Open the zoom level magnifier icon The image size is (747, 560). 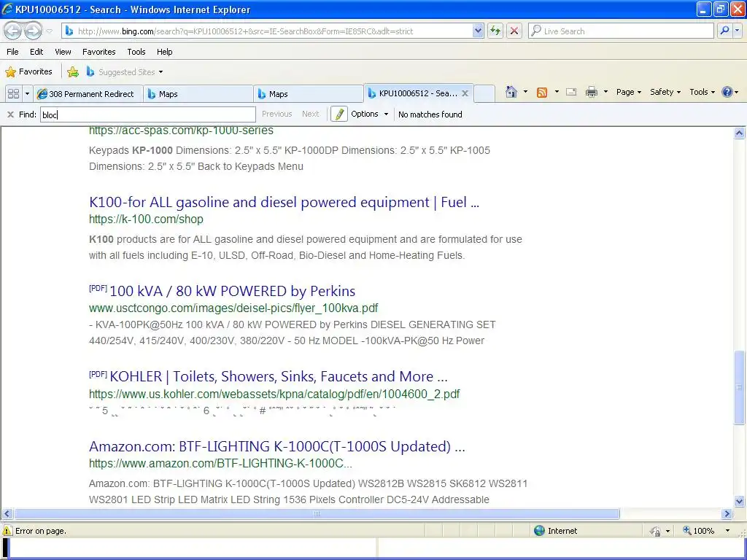coord(687,531)
